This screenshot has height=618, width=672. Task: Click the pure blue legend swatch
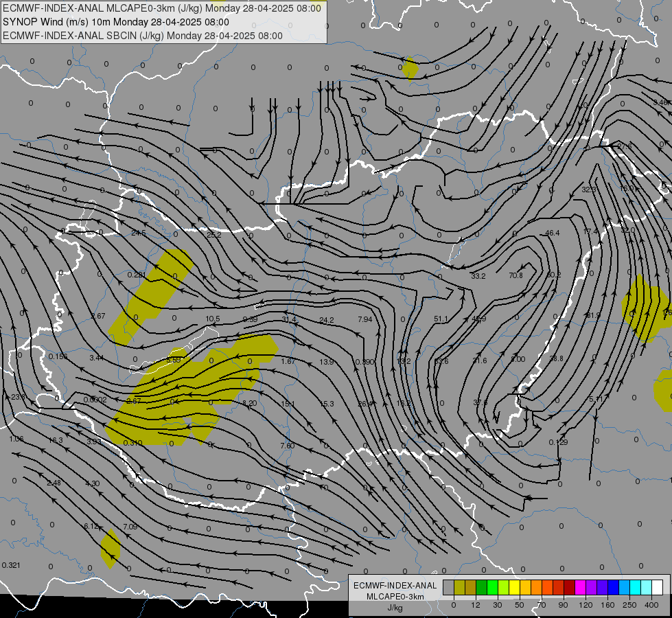coord(614,587)
